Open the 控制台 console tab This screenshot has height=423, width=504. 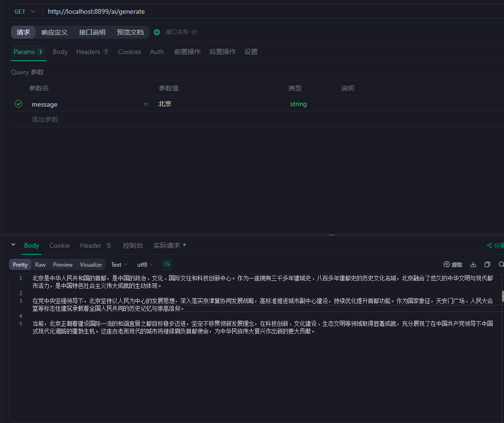(133, 245)
